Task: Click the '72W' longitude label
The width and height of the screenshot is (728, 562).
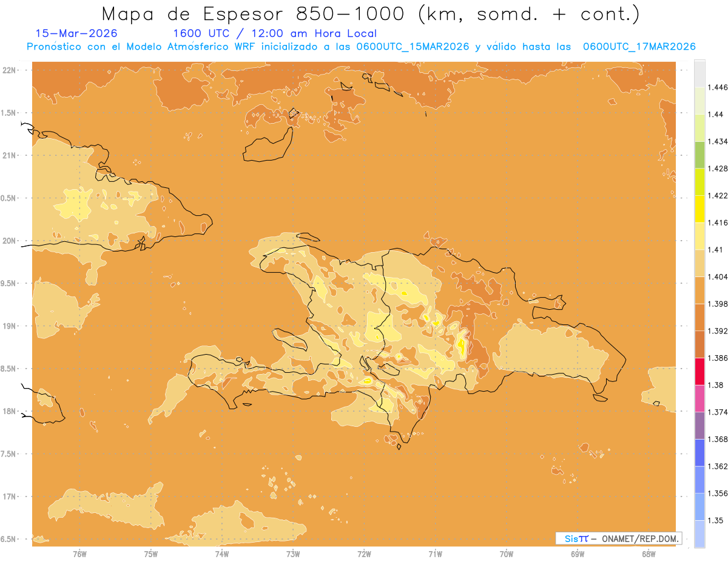Action: point(364,554)
